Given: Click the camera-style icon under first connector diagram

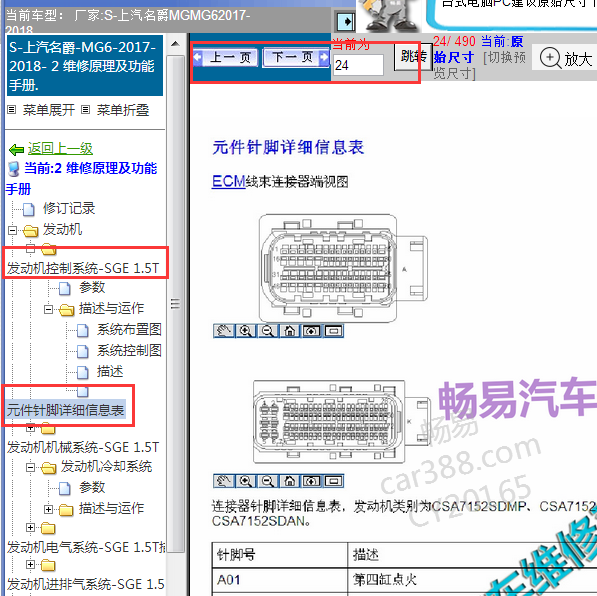Looking at the screenshot, I should pyautogui.click(x=312, y=331).
